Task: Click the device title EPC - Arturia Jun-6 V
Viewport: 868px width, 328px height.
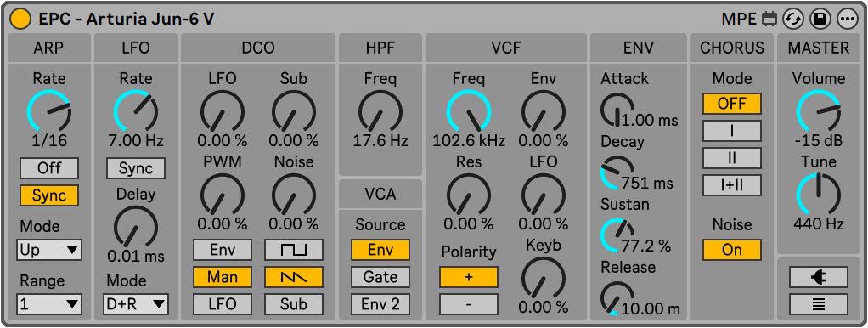Action: coord(127,20)
